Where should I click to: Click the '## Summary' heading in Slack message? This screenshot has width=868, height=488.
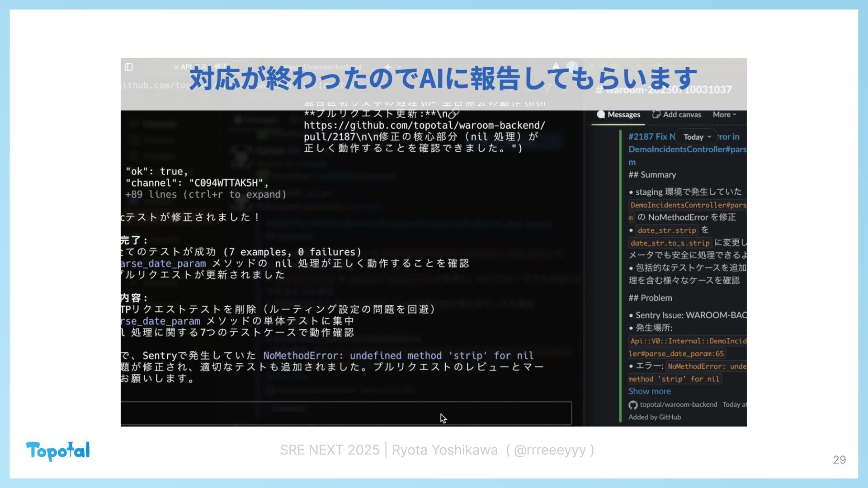point(652,175)
